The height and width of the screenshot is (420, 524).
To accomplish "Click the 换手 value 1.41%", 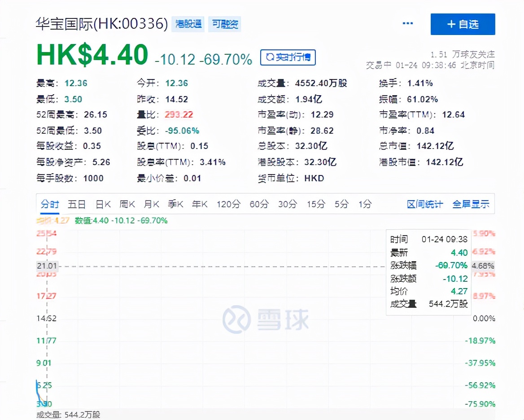I will (420, 83).
